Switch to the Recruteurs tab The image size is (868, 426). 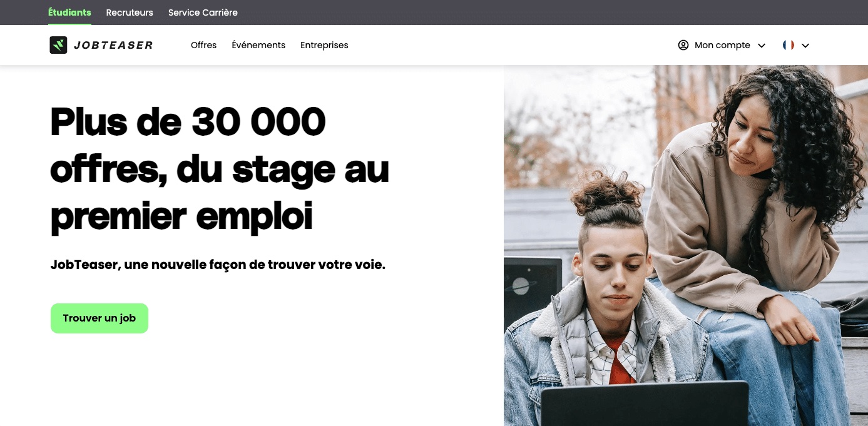click(130, 13)
